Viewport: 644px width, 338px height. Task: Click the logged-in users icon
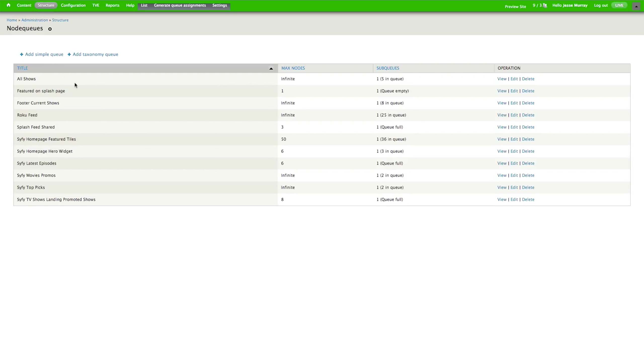point(545,6)
